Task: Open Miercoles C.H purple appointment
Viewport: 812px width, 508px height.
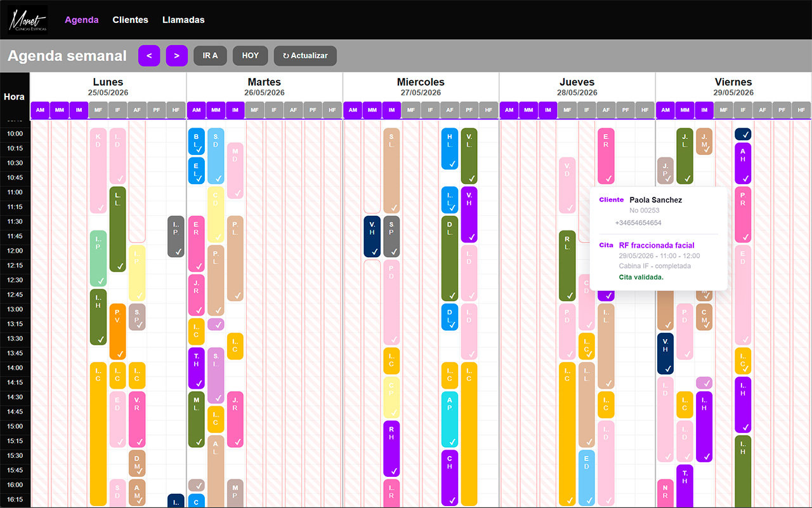Action: 450,478
